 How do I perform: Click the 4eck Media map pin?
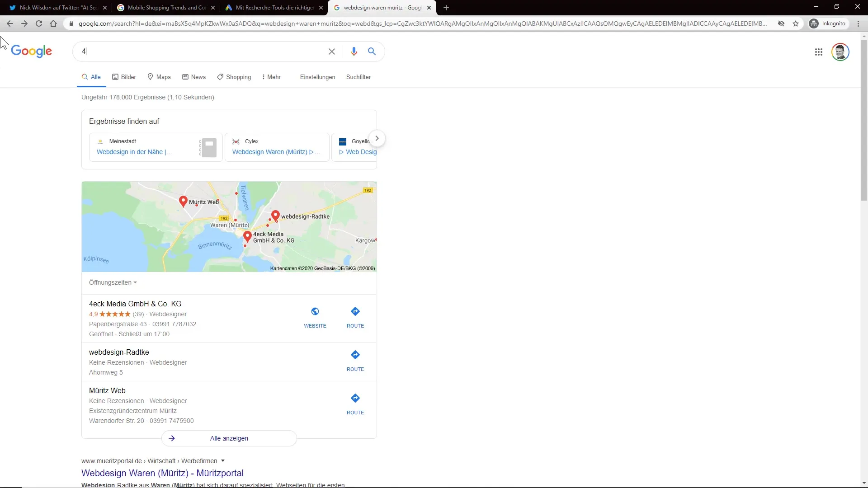pos(247,236)
